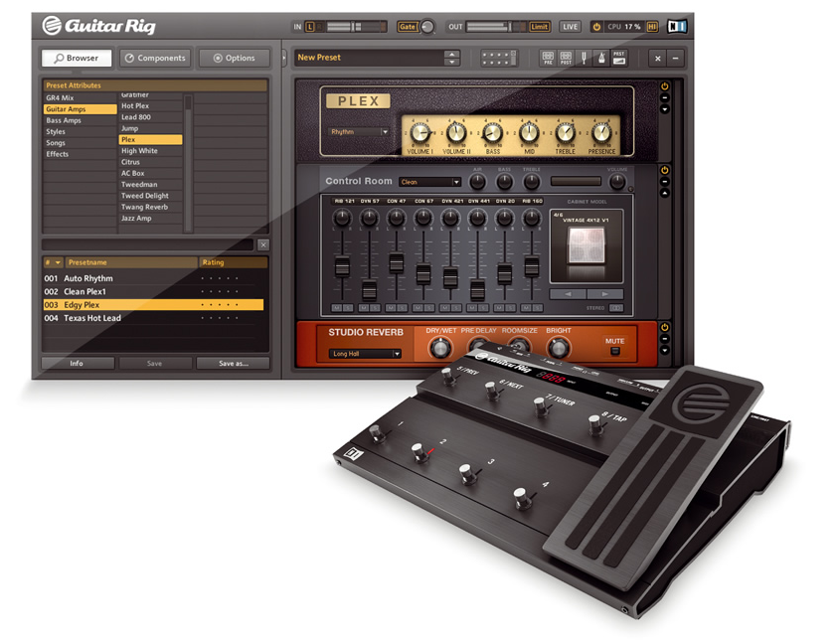Open the Native Instruments NI logo

pos(677,26)
